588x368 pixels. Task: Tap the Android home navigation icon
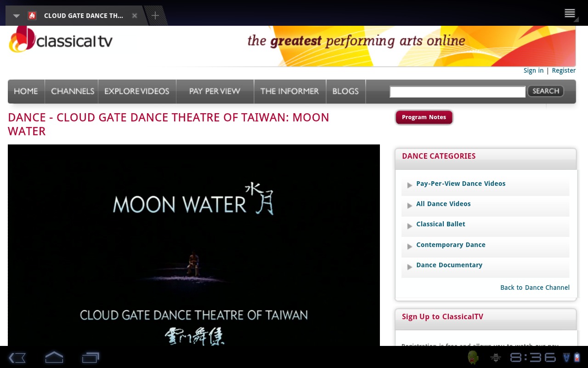tap(54, 357)
